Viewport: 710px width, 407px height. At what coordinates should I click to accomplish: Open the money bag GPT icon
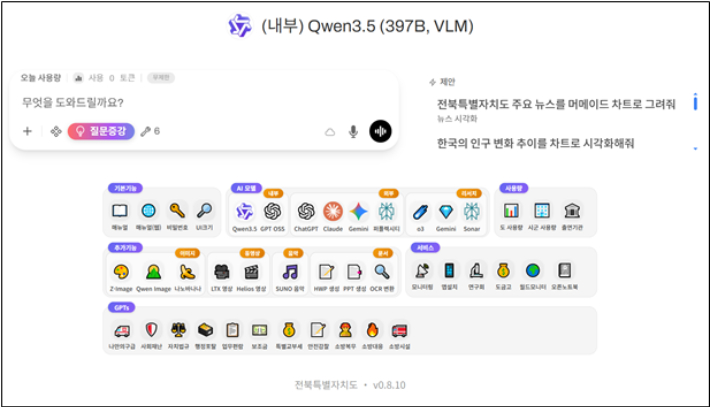click(289, 330)
